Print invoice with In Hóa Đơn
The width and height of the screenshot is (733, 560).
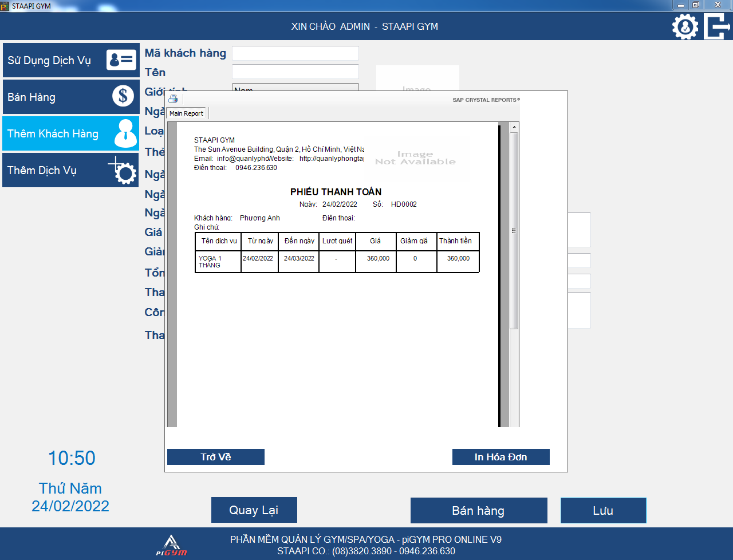[501, 457]
